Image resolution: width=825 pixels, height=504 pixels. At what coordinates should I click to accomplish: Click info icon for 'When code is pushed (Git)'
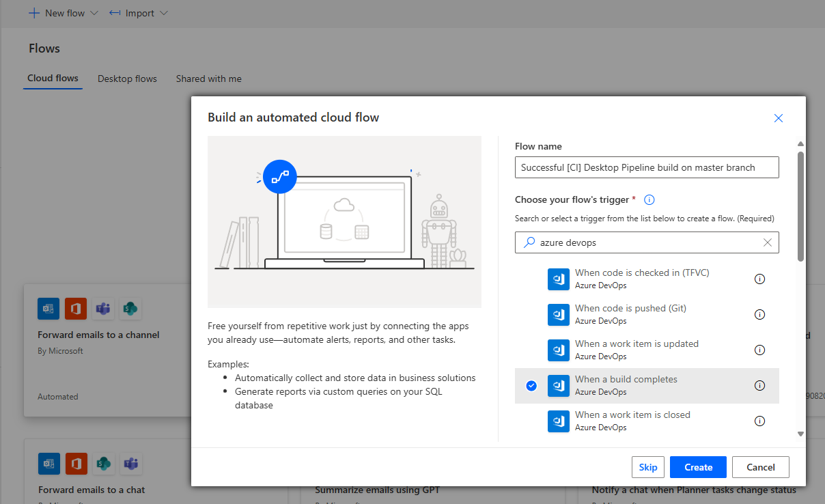tap(759, 315)
